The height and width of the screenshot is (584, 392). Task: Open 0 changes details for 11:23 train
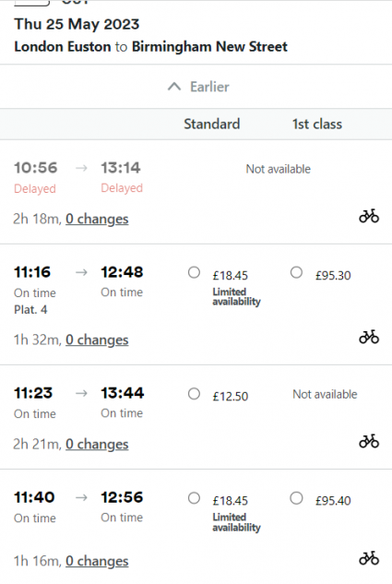coord(97,445)
